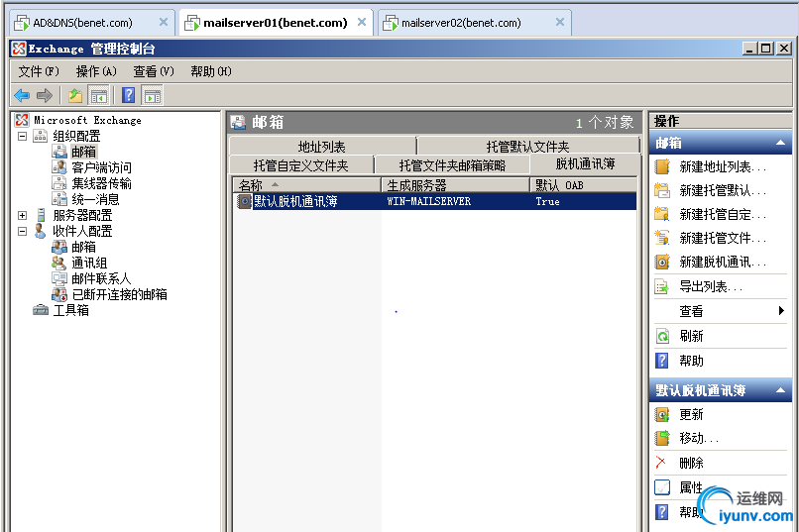Click 移动 action
Viewport: 799px width, 532px height.
[699, 438]
